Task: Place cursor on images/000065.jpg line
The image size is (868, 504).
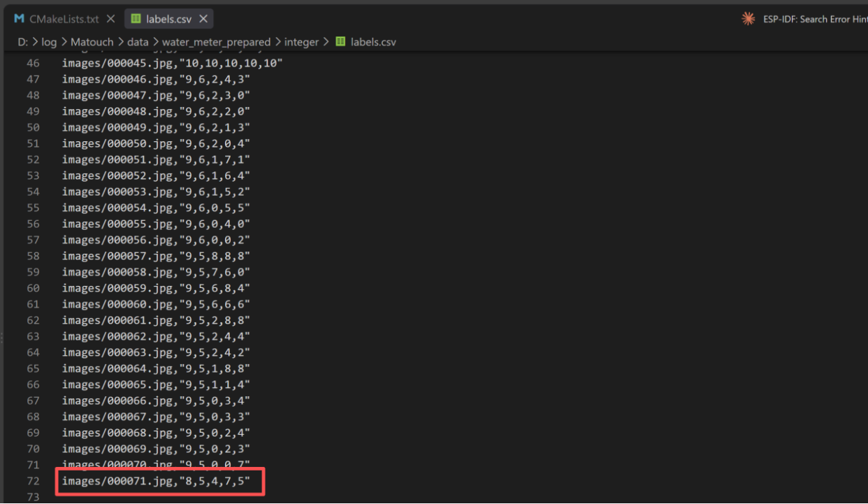Action: [156, 384]
